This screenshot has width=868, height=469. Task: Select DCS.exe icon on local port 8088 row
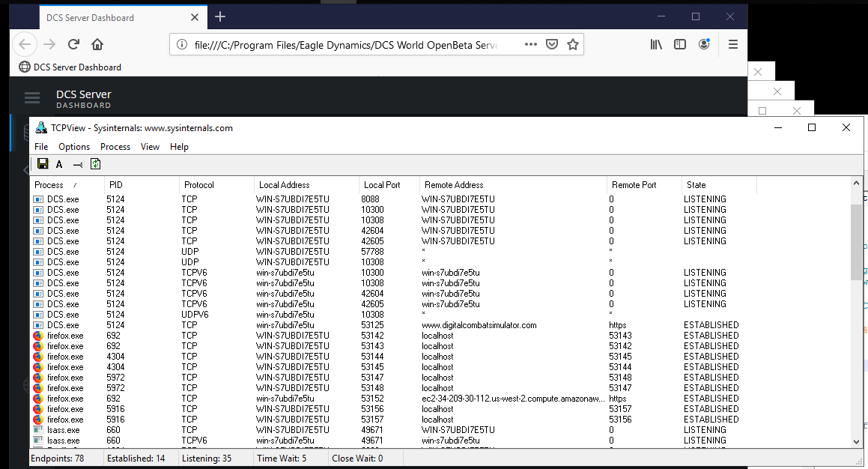(38, 199)
